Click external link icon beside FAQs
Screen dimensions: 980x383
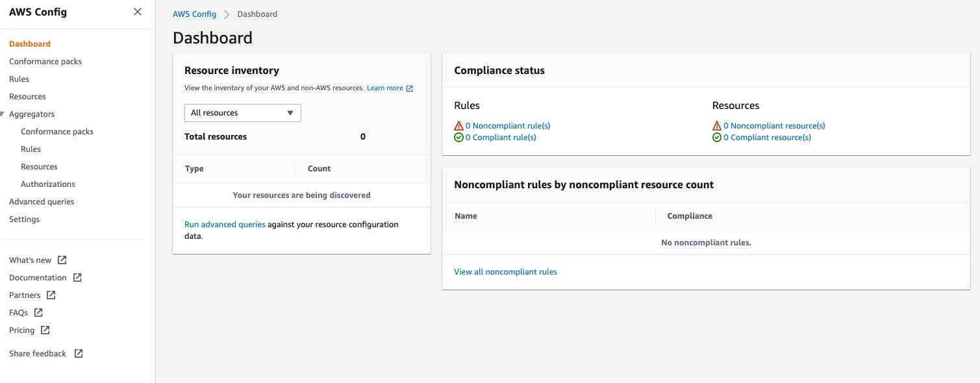(x=38, y=312)
